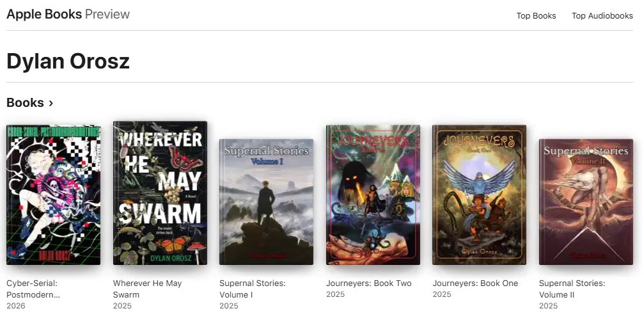Click the Apple Books Preview logo

click(68, 14)
